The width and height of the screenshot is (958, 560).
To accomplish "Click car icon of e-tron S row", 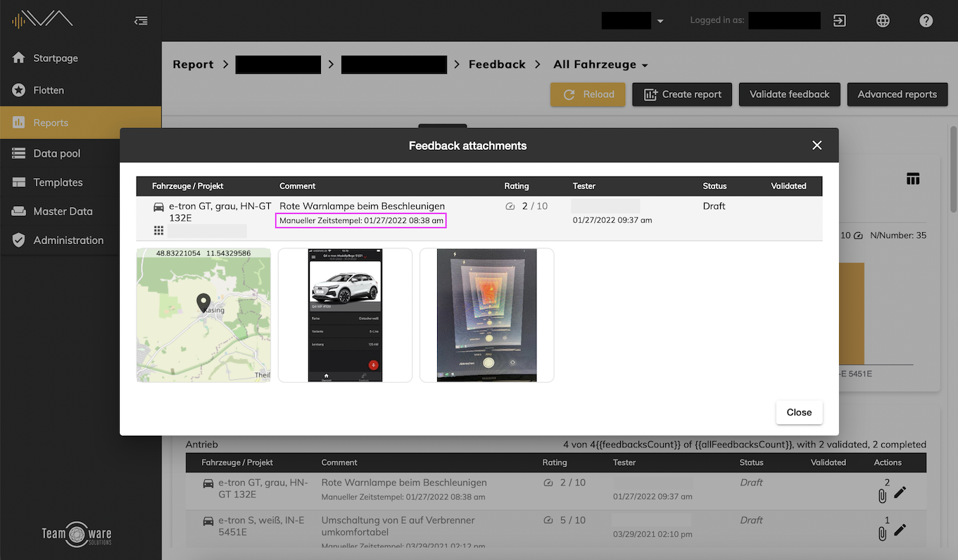I will click(208, 521).
